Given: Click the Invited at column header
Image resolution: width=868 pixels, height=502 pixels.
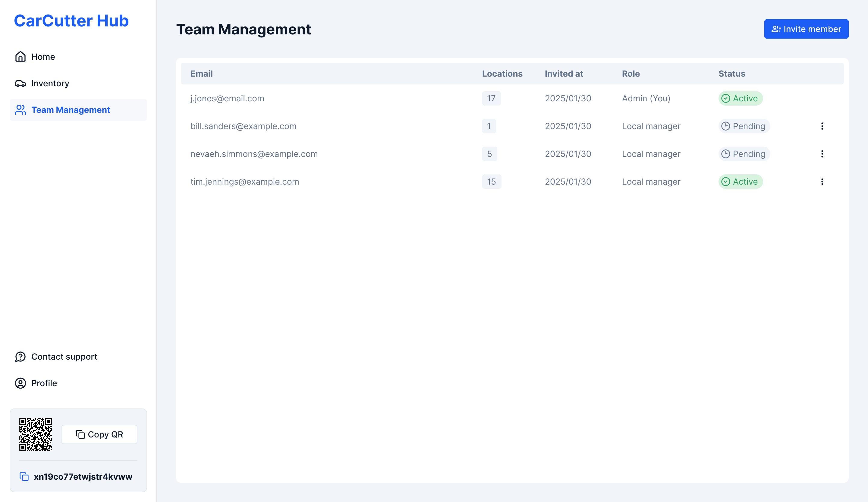Looking at the screenshot, I should pos(564,74).
